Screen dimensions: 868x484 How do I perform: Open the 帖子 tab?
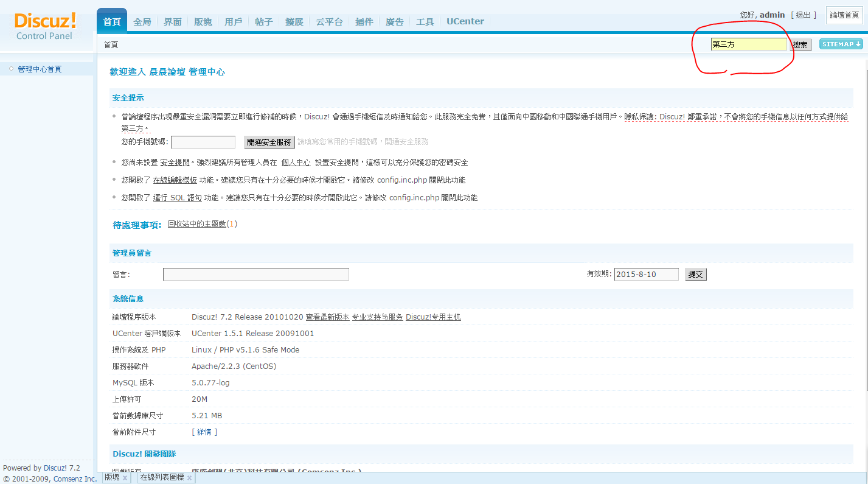pos(264,21)
